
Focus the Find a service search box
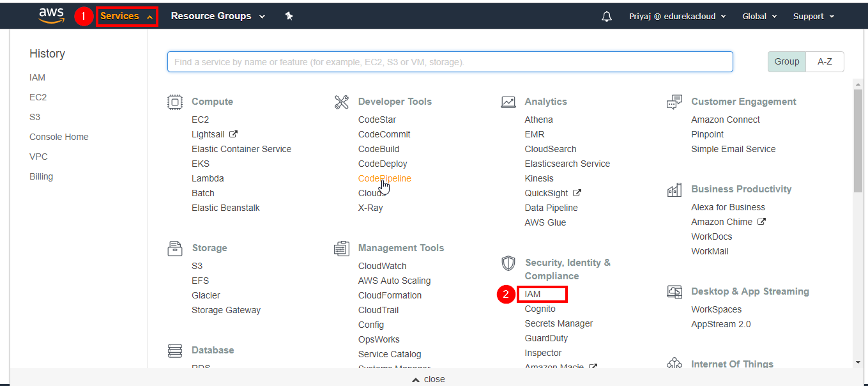pos(450,62)
